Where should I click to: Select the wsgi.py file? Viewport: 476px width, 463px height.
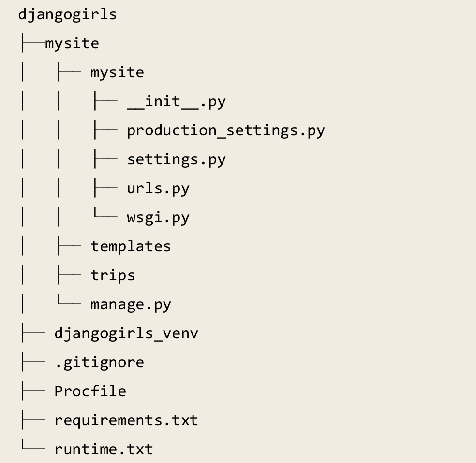tap(158, 217)
